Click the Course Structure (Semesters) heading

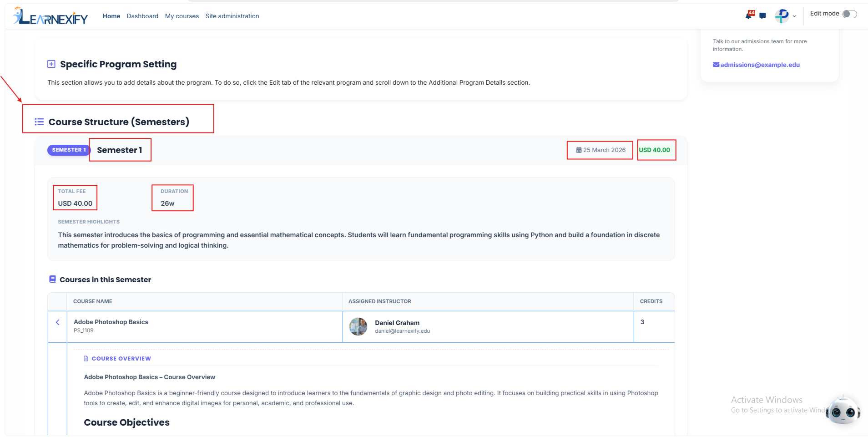click(119, 122)
